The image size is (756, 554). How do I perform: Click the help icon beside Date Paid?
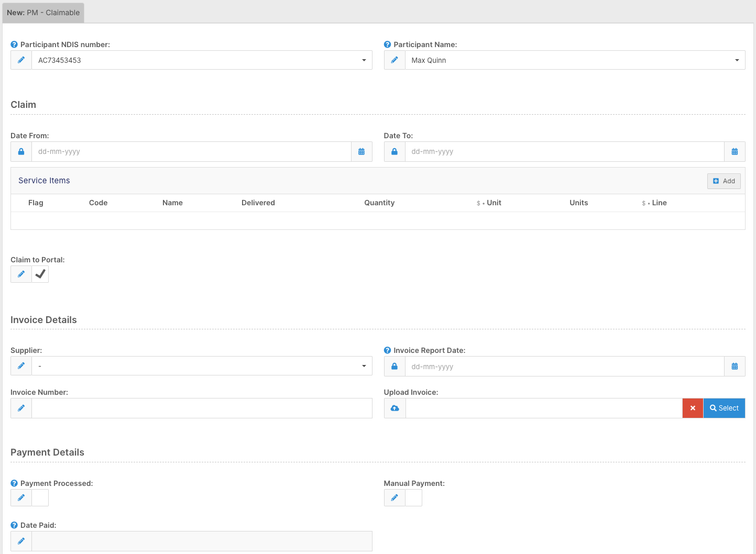(x=14, y=525)
